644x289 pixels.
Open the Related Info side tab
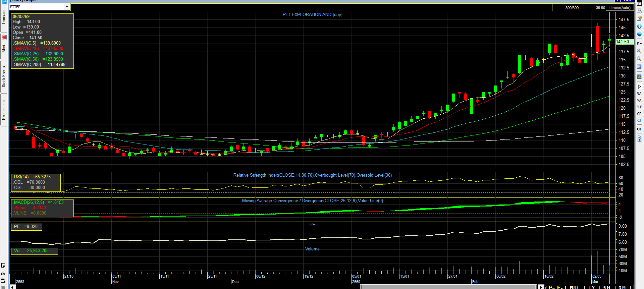click(x=4, y=110)
